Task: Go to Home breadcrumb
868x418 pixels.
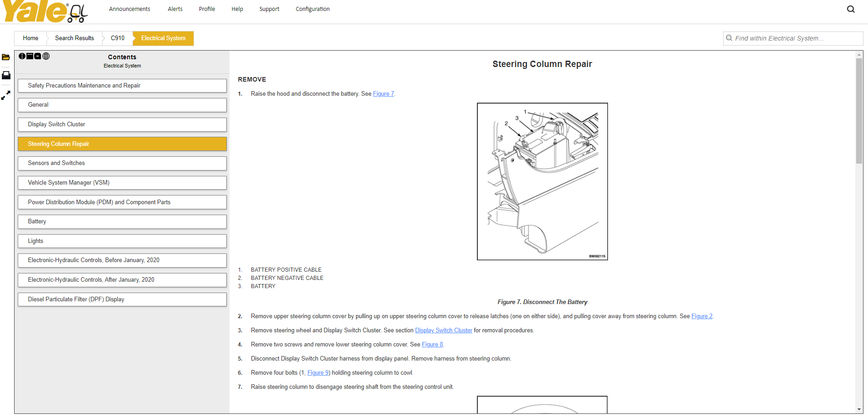Action: tap(31, 38)
